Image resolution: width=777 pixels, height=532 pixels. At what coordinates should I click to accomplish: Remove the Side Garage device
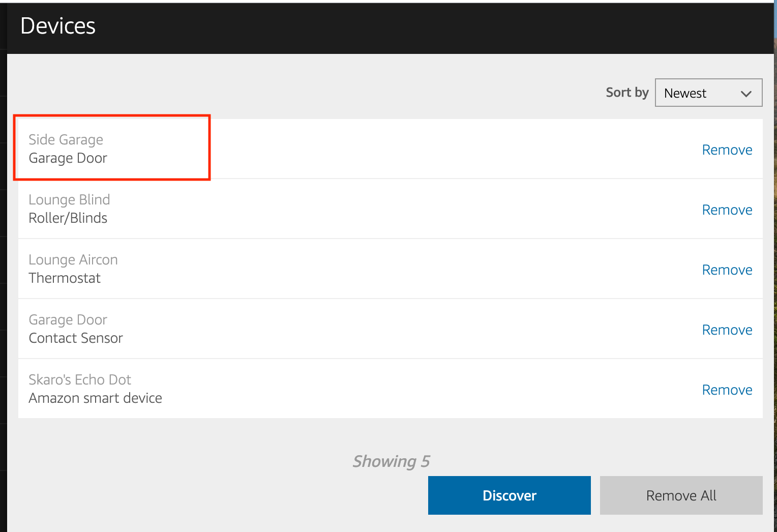click(727, 150)
